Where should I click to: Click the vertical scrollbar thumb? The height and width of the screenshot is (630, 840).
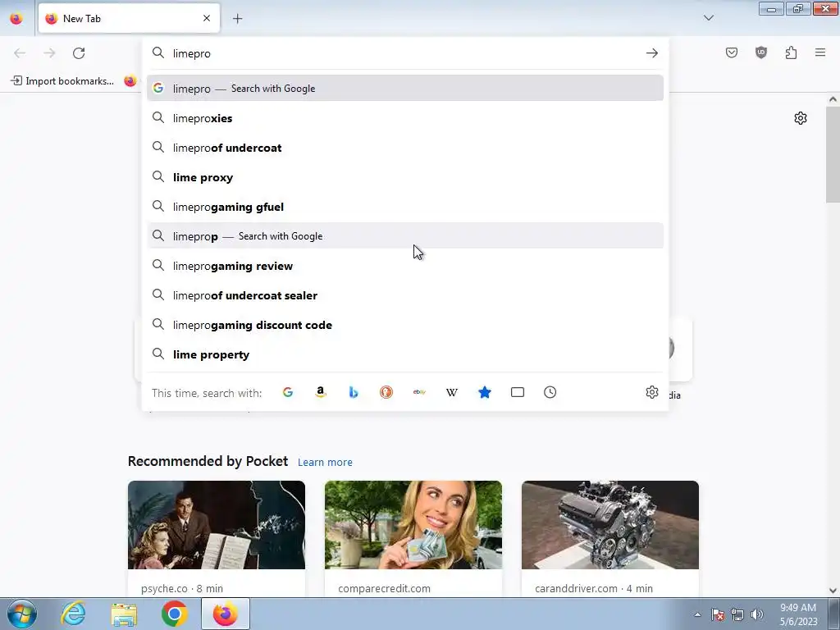click(x=833, y=154)
